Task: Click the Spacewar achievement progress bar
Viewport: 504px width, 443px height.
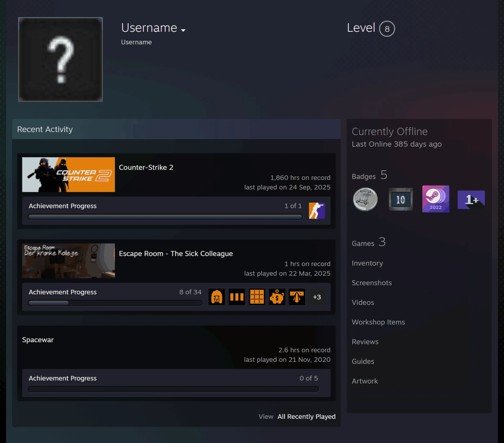Action: 173,389
